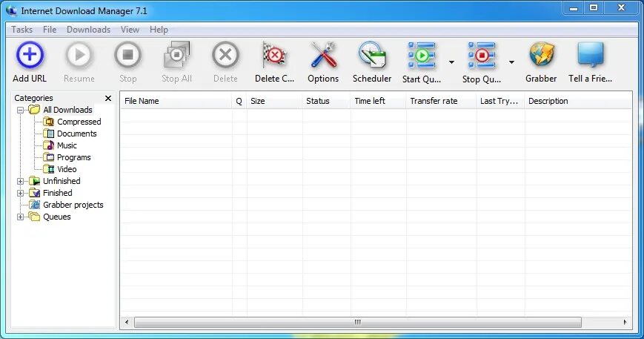Image resolution: width=644 pixels, height=339 pixels.
Task: Expand the Queues tree node
Action: pyautogui.click(x=20, y=217)
